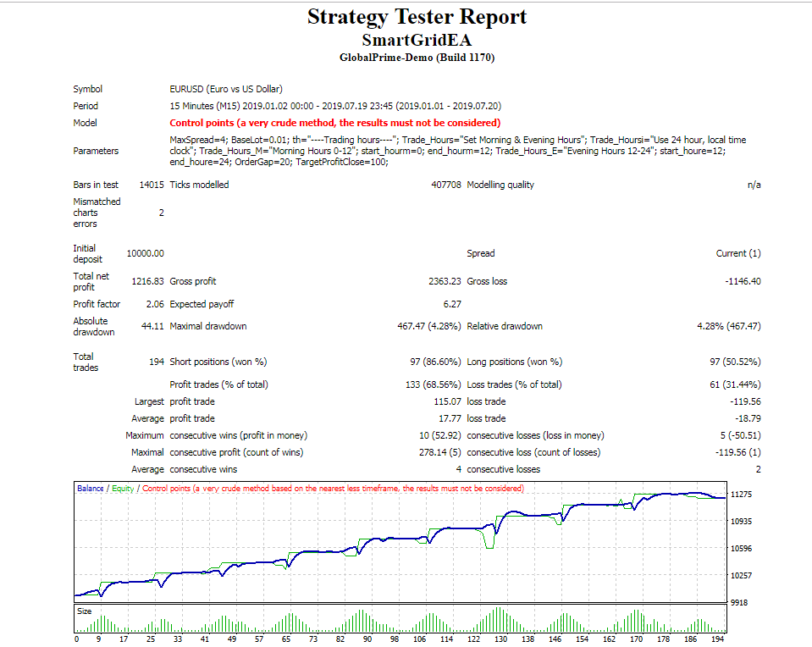Click Gross loss value -1146.40
Viewport: 812px width, 647px height.
tap(743, 281)
